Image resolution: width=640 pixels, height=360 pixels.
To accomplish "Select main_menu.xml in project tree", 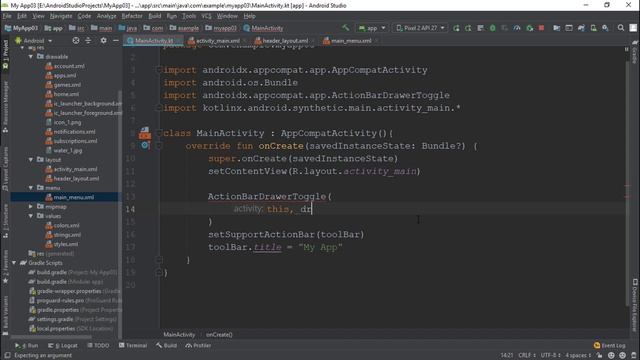I will click(70, 198).
